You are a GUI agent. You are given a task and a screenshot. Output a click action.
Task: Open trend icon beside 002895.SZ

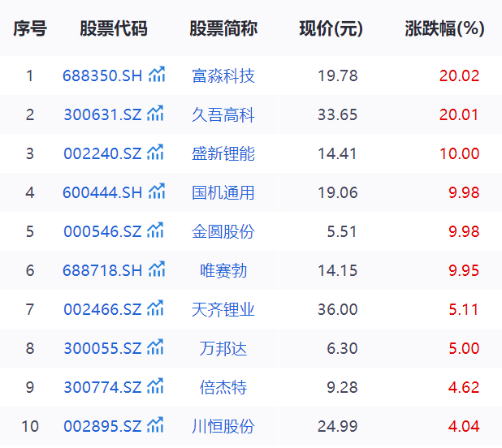coord(156,426)
